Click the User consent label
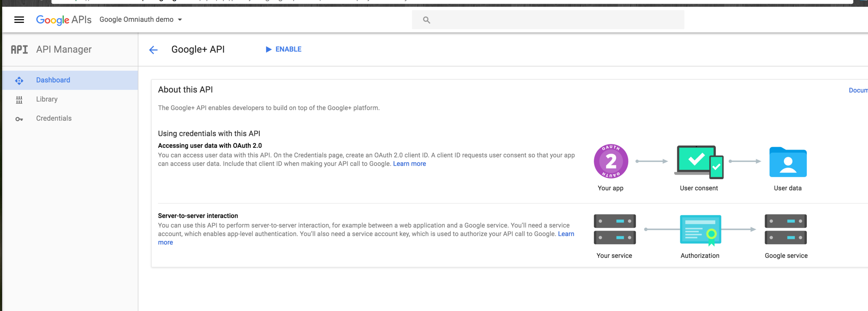 click(x=699, y=188)
